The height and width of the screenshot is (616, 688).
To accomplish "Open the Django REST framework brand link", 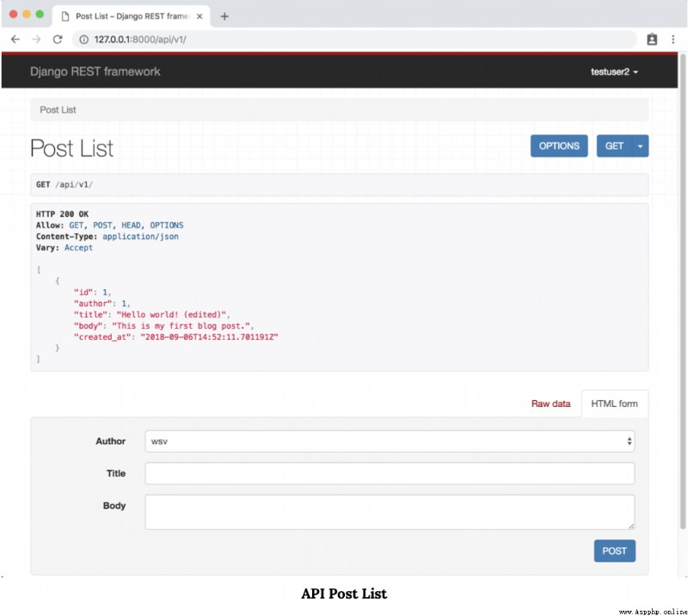I will point(95,71).
